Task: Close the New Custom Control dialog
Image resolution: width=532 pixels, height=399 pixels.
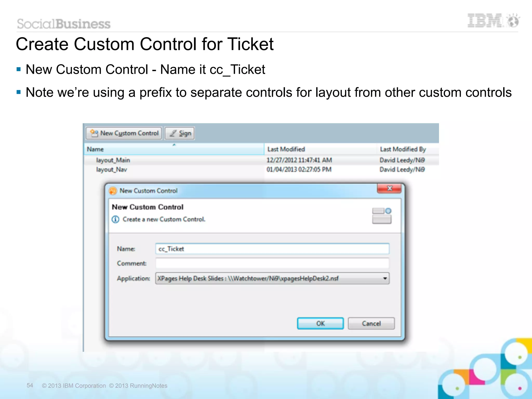Action: (x=389, y=188)
